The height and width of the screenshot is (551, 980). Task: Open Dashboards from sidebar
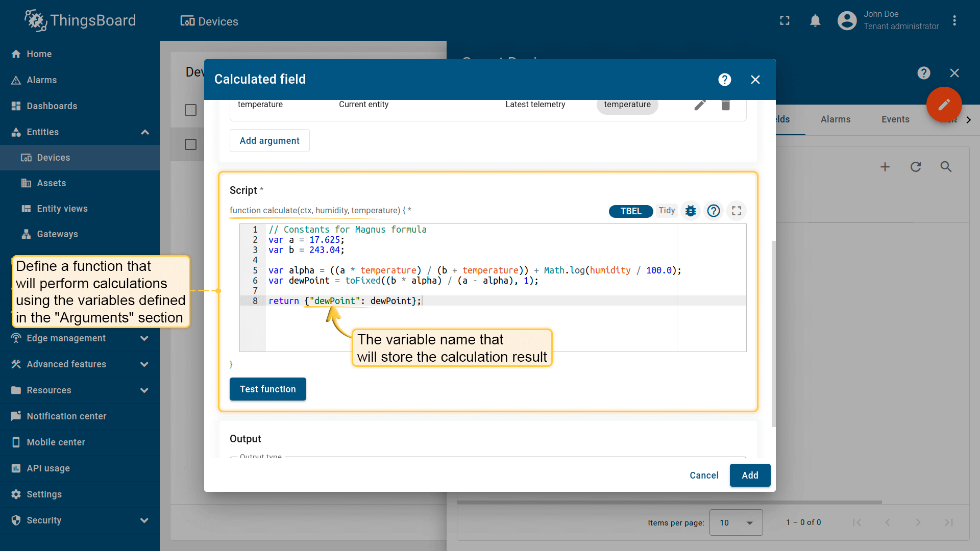(x=52, y=106)
